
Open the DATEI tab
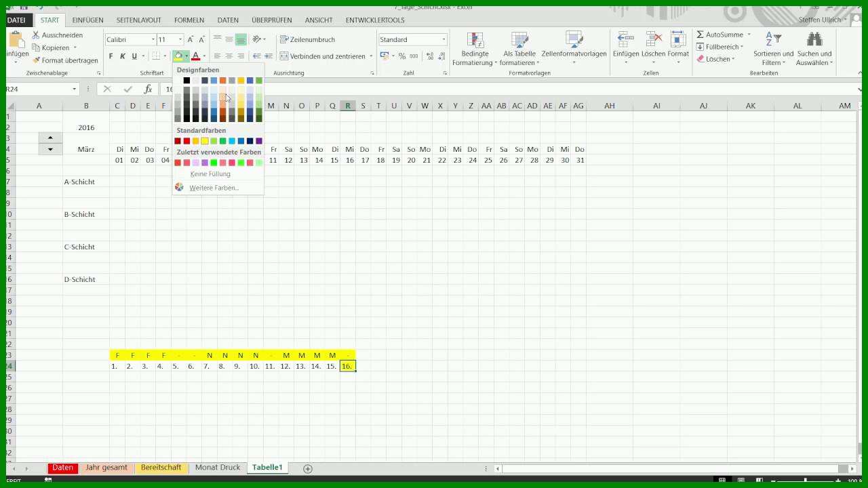pos(16,20)
